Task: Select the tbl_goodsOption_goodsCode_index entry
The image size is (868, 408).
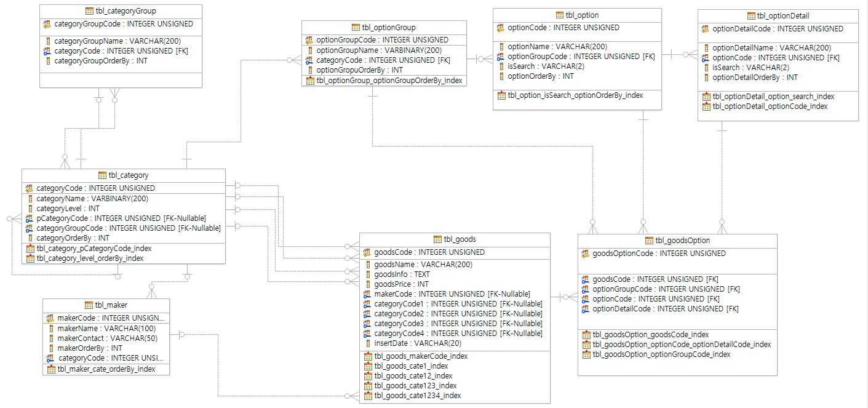Action: click(x=651, y=335)
